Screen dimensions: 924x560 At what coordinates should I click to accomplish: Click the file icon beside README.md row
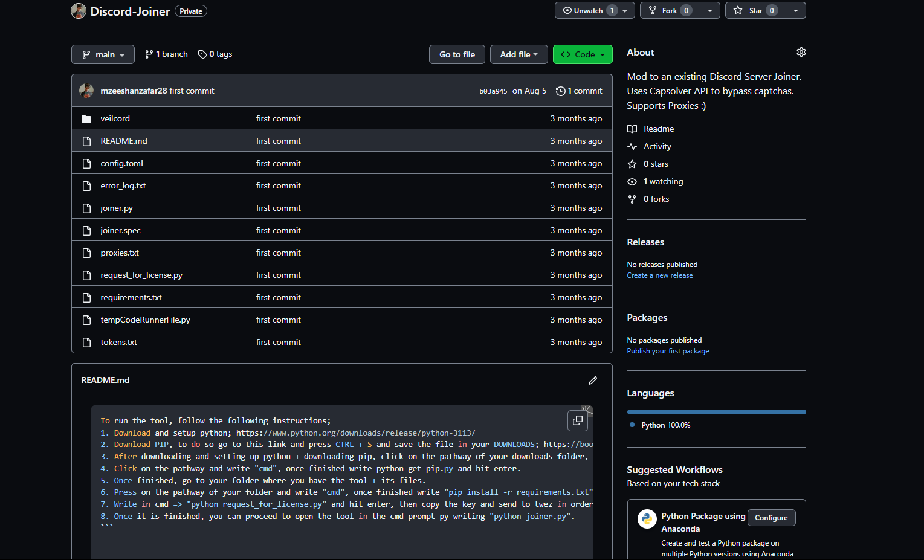click(86, 141)
